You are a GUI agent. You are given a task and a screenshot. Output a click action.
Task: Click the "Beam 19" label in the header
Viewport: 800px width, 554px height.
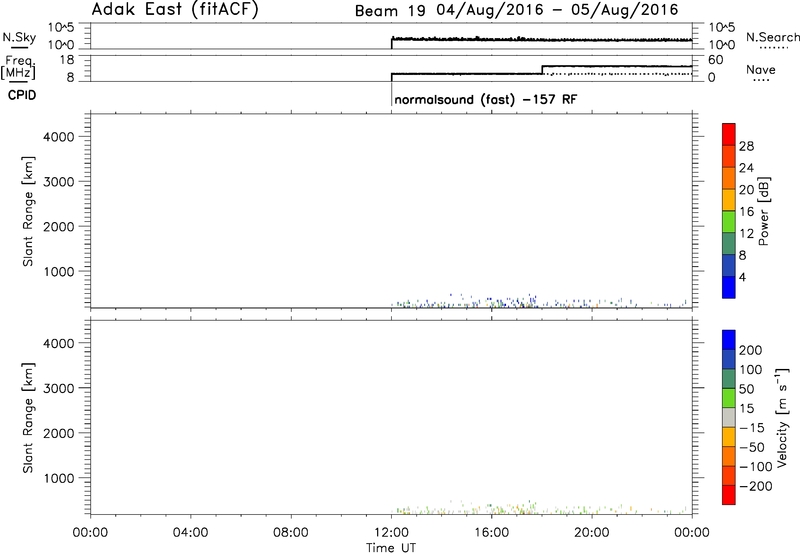point(390,11)
